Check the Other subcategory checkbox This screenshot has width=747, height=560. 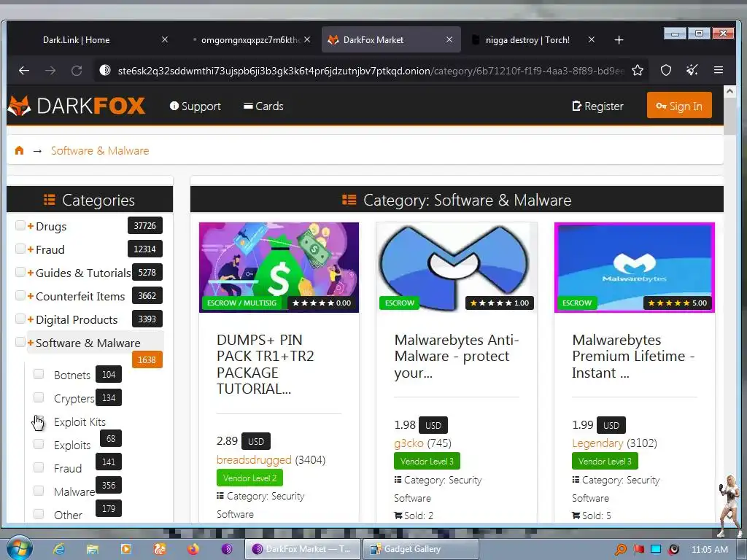click(39, 514)
